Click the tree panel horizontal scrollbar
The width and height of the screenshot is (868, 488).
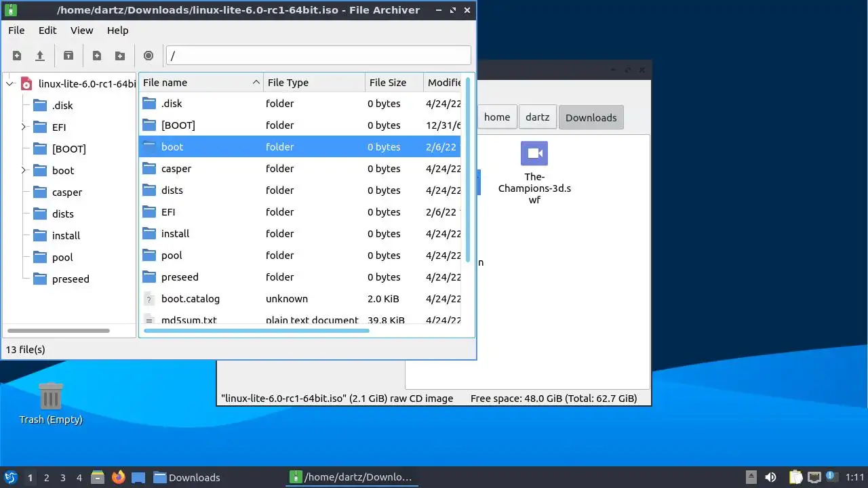click(58, 331)
